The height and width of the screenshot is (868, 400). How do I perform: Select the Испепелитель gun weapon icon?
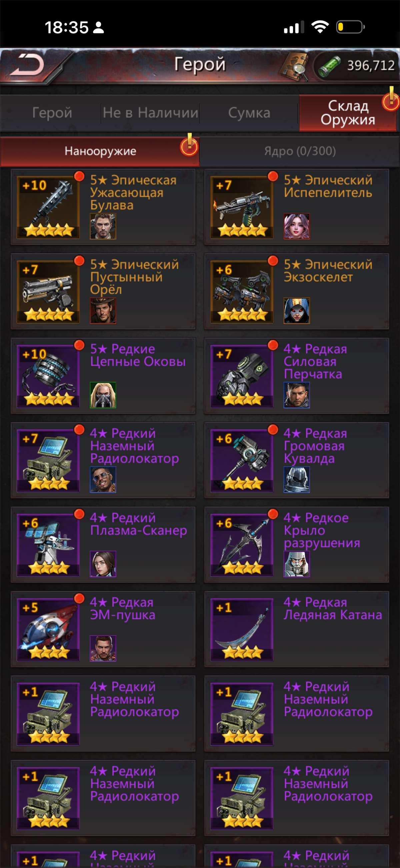[x=242, y=207]
